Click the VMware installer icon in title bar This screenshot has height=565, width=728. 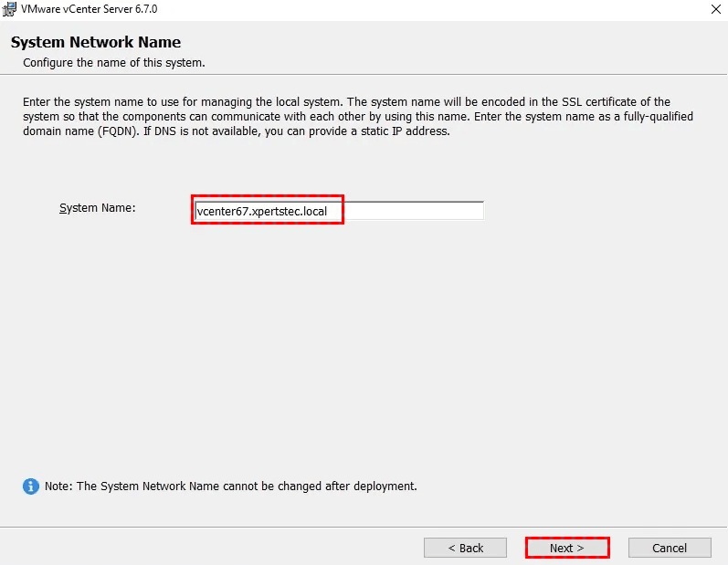(9, 9)
